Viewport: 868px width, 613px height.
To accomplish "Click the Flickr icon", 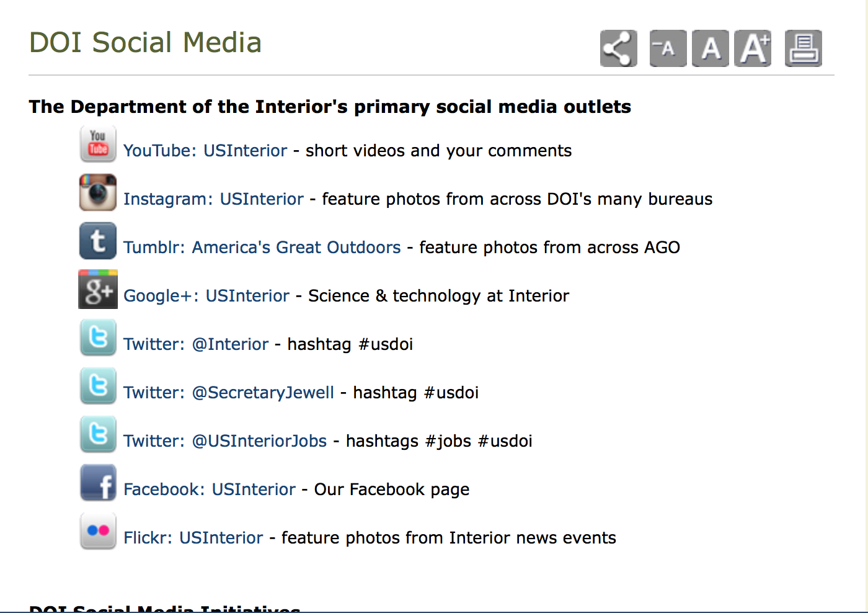I will click(98, 531).
